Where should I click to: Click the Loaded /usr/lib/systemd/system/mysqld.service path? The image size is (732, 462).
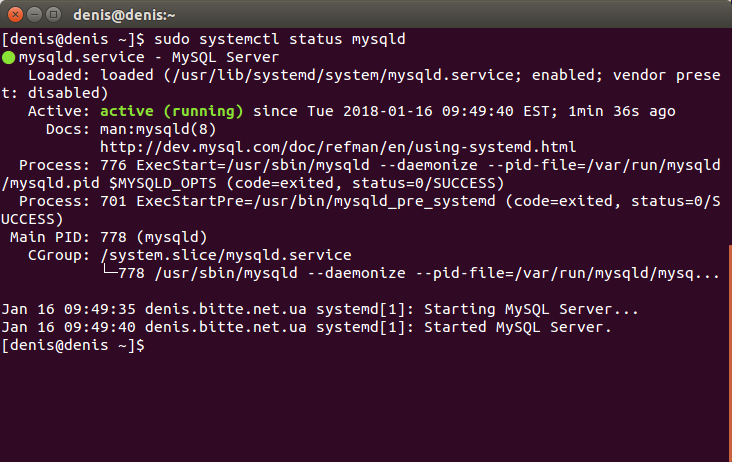(342, 76)
